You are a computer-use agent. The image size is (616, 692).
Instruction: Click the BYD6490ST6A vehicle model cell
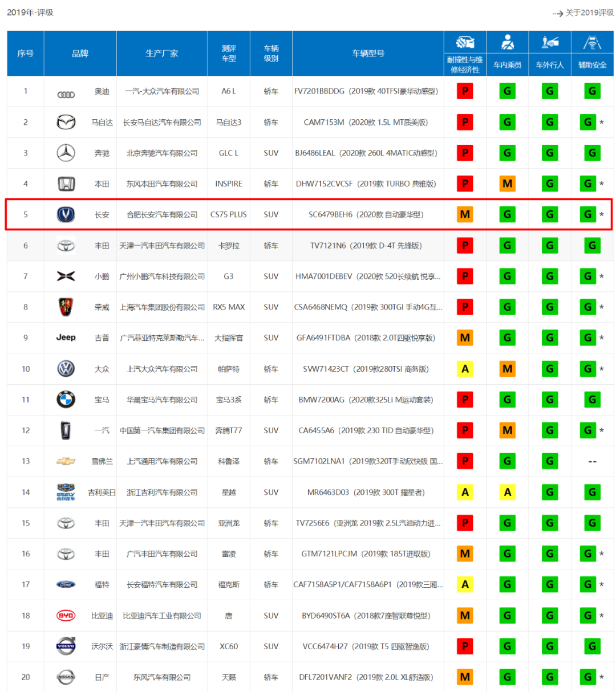pos(368,616)
